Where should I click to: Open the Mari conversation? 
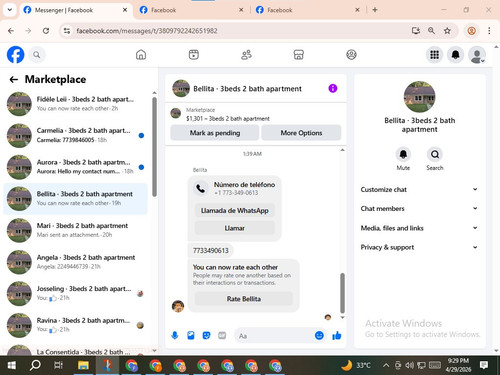[76, 230]
